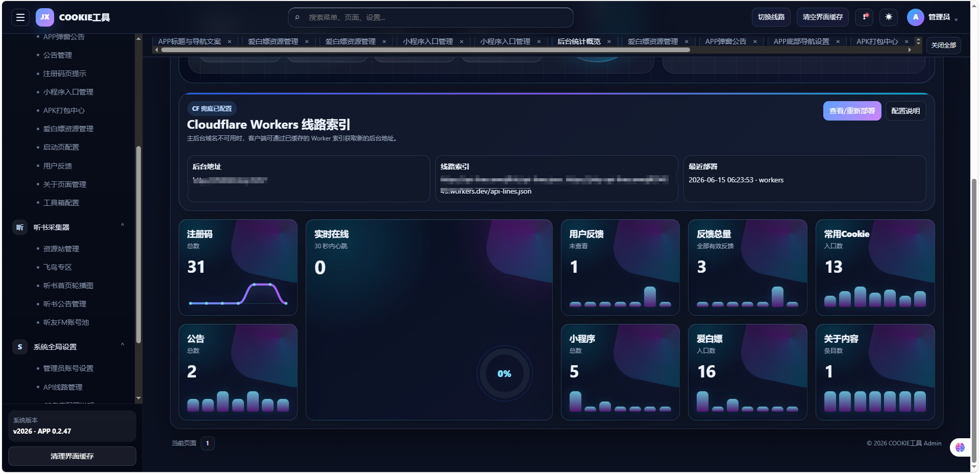Click the sidebar vertical scrollbar thumb

[x=138, y=245]
